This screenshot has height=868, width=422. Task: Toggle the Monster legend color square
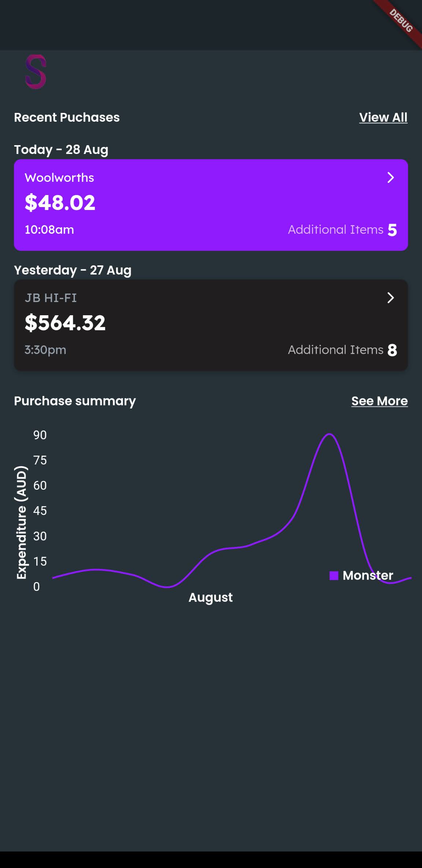click(334, 575)
